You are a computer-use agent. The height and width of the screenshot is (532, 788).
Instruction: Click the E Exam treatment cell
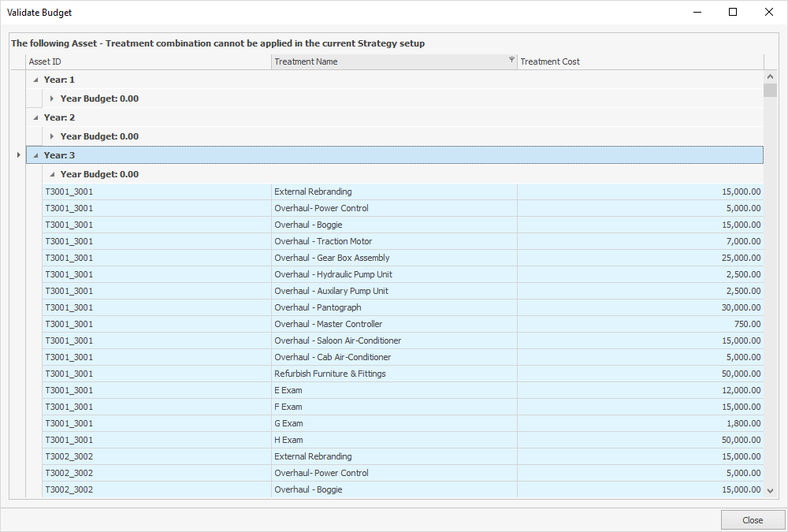click(394, 391)
